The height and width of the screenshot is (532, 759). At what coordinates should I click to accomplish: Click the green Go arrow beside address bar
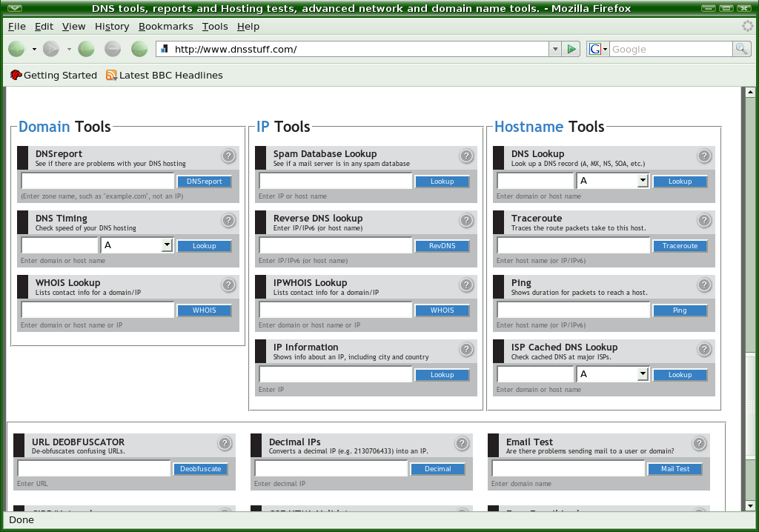pos(571,49)
